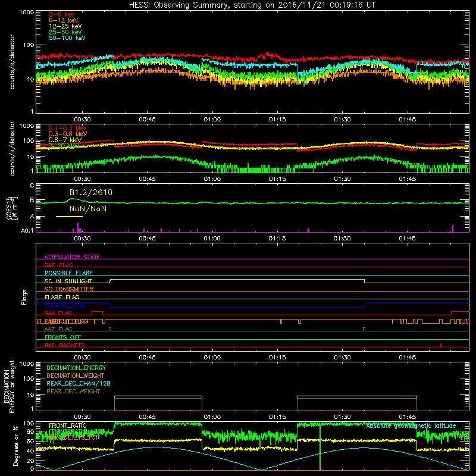Click the 00:45 tick label under Flags panel
The image size is (476, 476).
coord(147,358)
